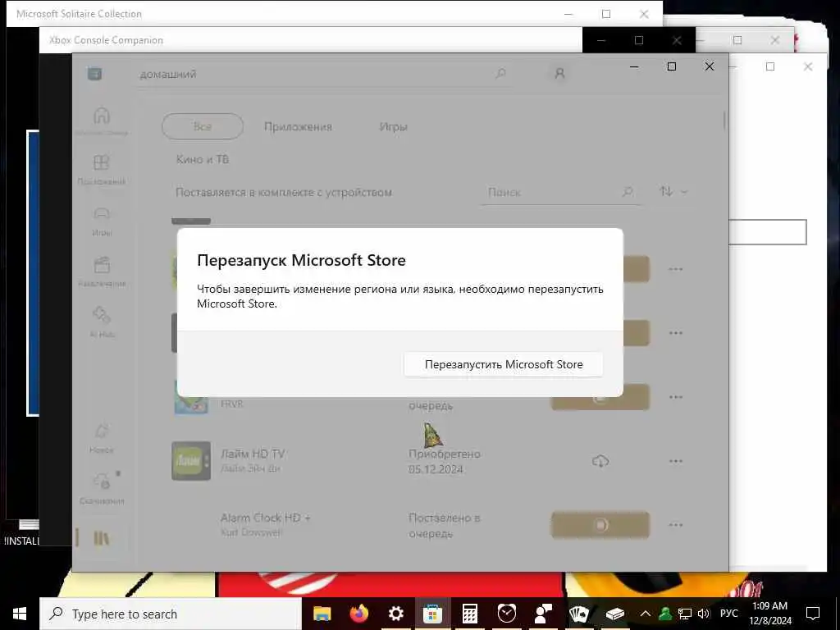Click the Microsoft Store logo icon
The height and width of the screenshot is (630, 840).
pos(95,73)
